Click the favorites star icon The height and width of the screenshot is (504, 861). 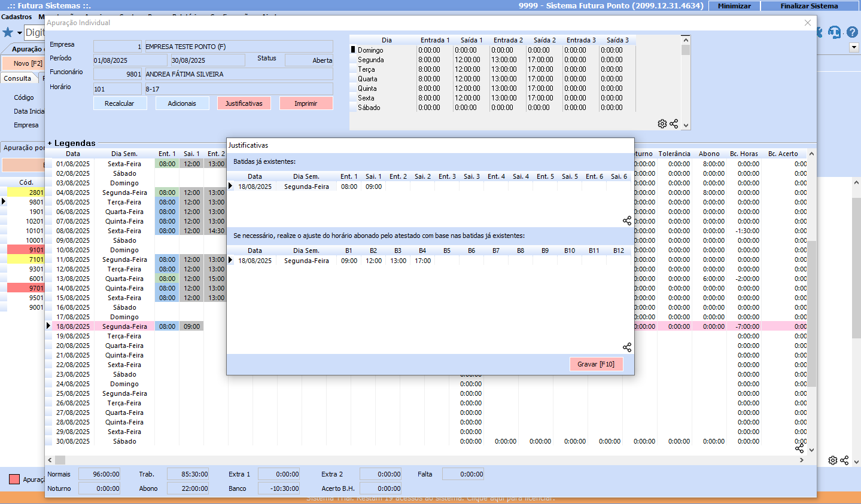coord(8,32)
